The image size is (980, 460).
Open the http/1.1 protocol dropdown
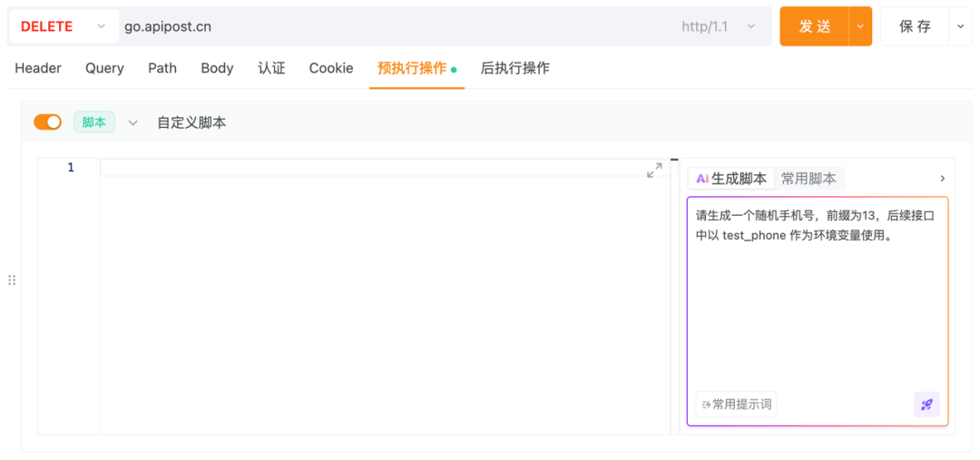click(718, 26)
